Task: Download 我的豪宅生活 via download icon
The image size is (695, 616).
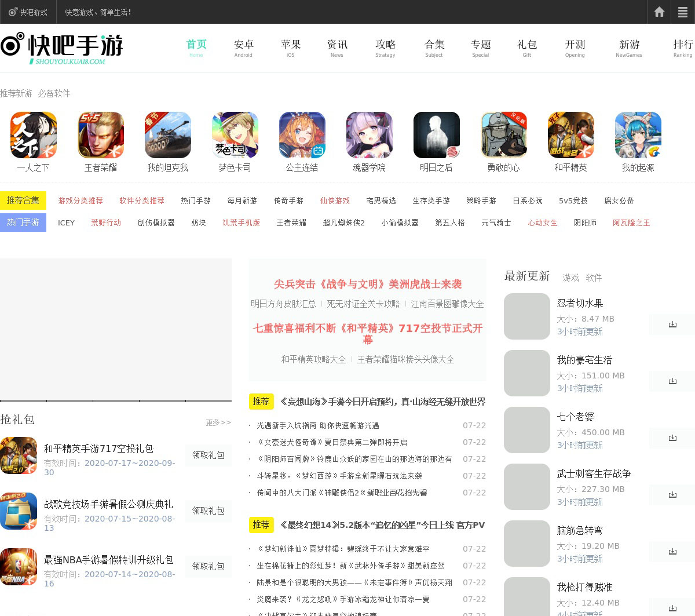Action: [672, 381]
